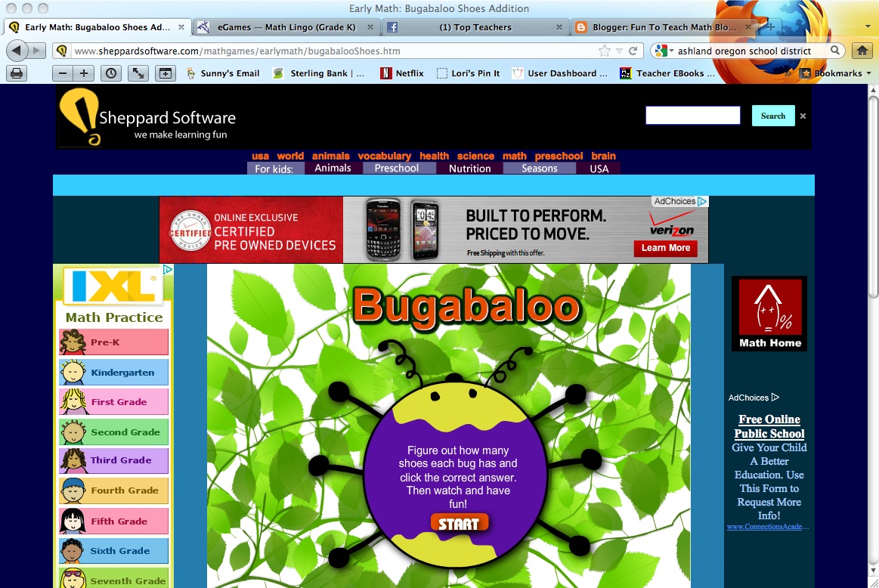Image resolution: width=879 pixels, height=588 pixels.
Task: Click the AdChoices arrow in right sidebar
Action: [775, 398]
